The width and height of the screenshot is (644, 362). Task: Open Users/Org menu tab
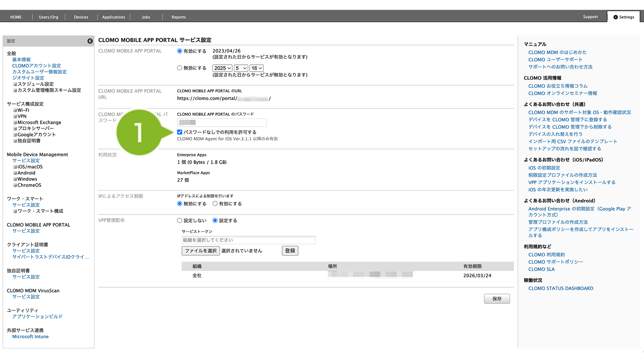(x=49, y=17)
